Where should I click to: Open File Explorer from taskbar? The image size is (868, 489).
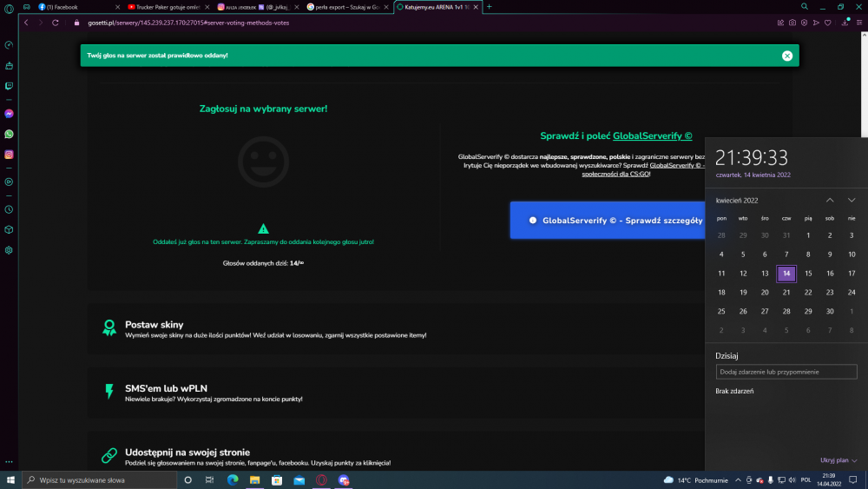[254, 480]
